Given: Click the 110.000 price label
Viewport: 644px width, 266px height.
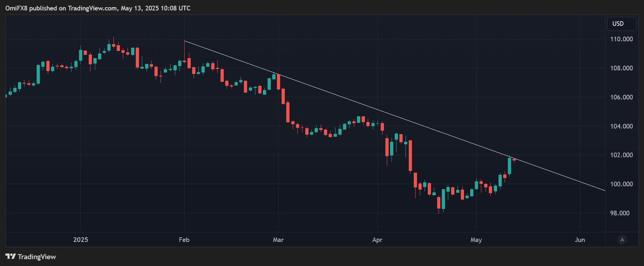Looking at the screenshot, I should point(621,39).
